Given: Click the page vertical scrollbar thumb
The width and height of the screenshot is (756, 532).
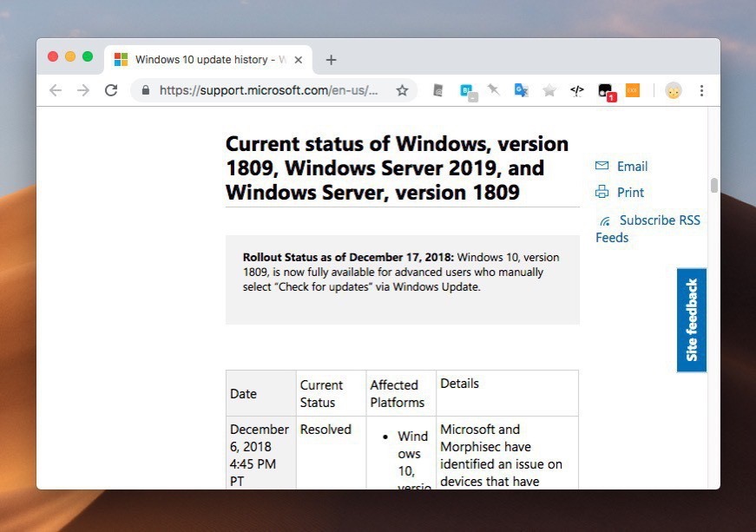Looking at the screenshot, I should point(714,185).
